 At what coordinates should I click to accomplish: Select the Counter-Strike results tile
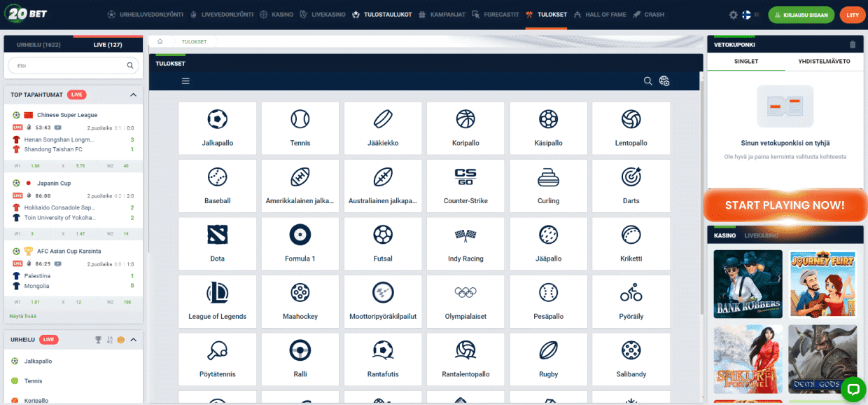pos(465,186)
